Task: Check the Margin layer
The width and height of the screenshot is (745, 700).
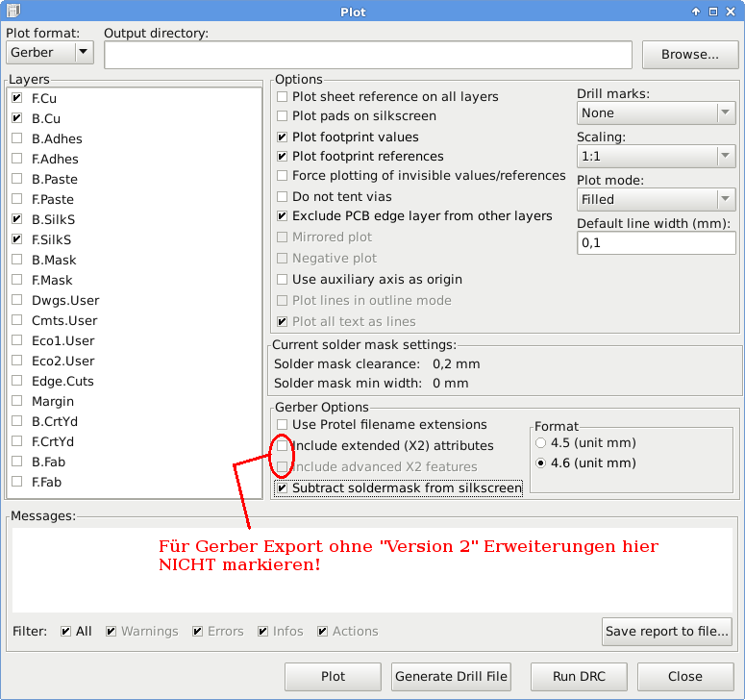Action: click(x=17, y=401)
